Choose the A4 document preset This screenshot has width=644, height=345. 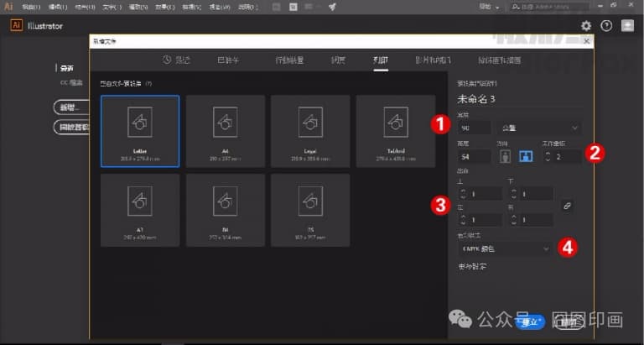coord(225,130)
